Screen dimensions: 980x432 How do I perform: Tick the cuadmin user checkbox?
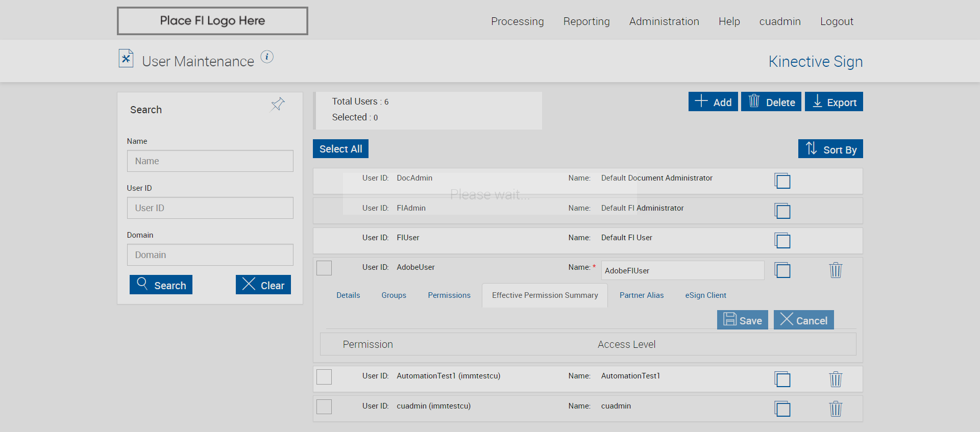pyautogui.click(x=324, y=407)
